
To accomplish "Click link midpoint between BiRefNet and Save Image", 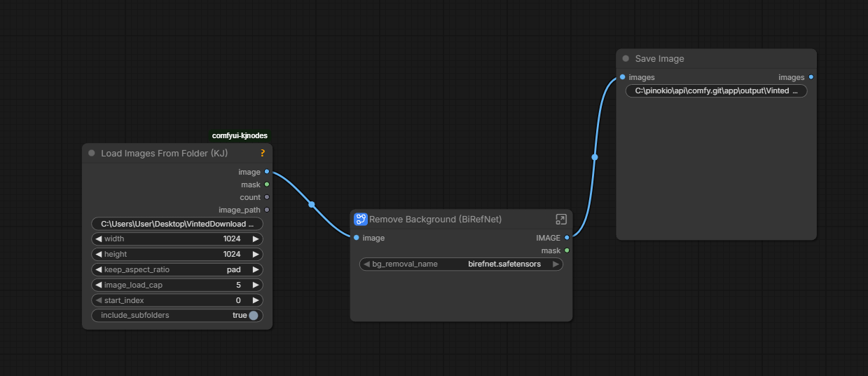I will click(595, 157).
